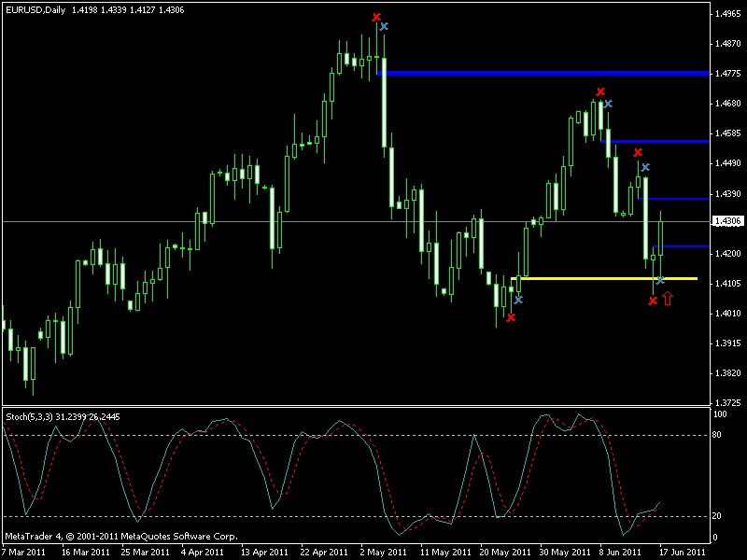Click the 1.4870 price scale label
747x560 pixels.
[728, 44]
